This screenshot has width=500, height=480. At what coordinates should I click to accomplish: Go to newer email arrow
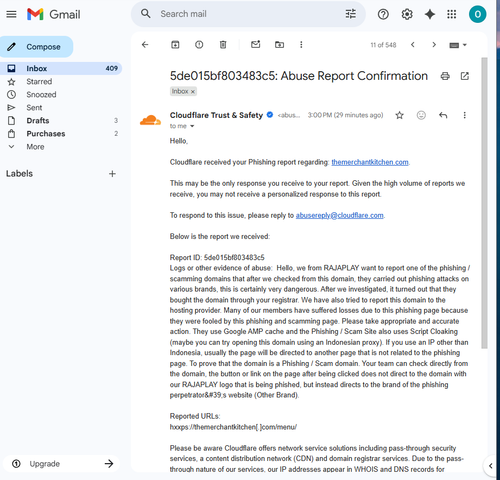pyautogui.click(x=413, y=45)
